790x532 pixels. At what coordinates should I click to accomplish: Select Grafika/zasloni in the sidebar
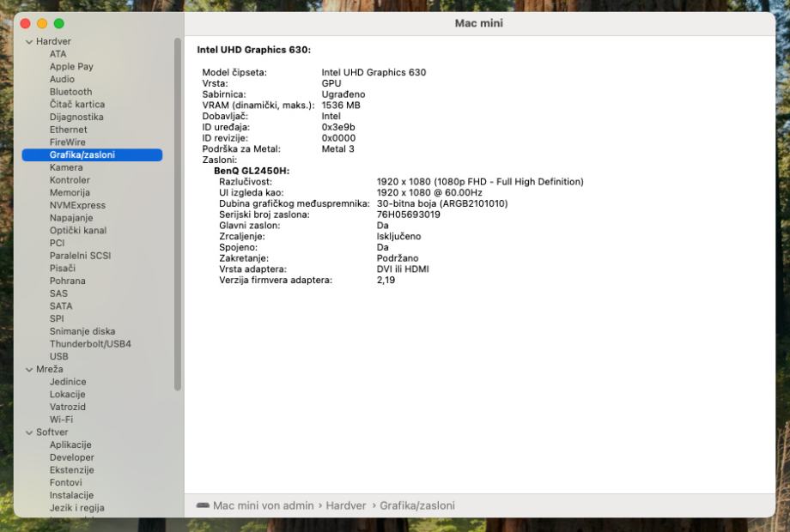tap(92, 154)
